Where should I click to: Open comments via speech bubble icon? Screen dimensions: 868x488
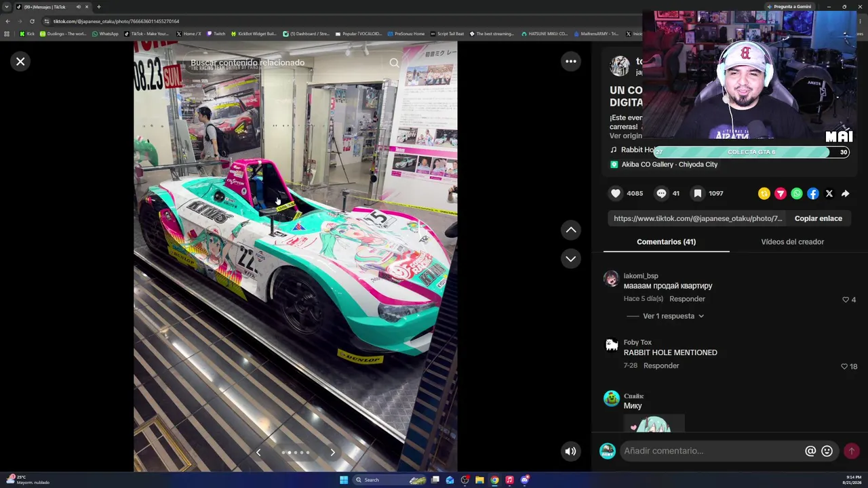[x=661, y=193]
